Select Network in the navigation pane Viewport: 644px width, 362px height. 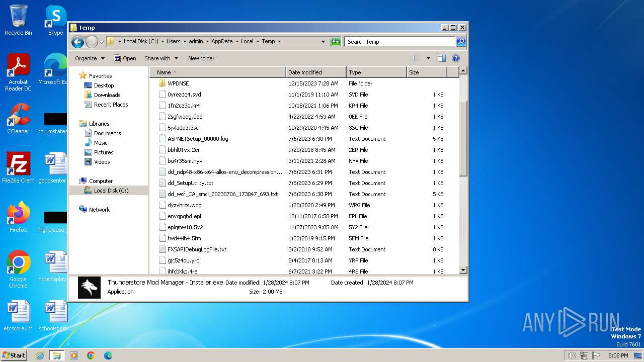99,210
